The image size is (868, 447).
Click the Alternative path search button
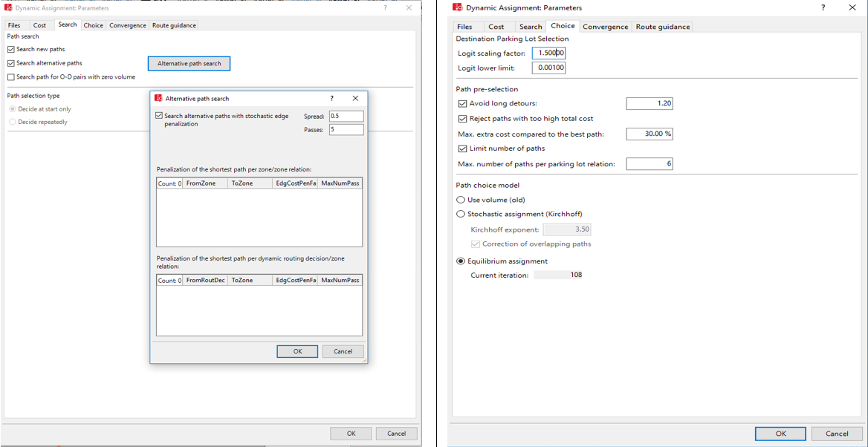coord(189,64)
